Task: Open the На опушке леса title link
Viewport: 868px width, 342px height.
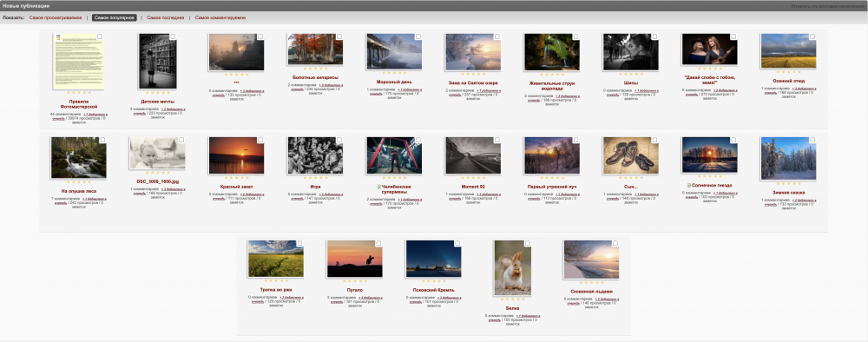Action: [x=79, y=191]
